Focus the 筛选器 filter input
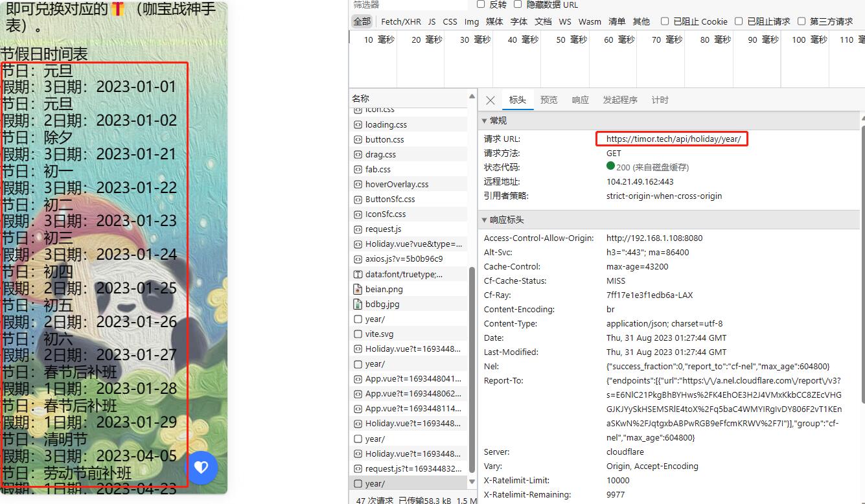The width and height of the screenshot is (865, 504). (409, 5)
